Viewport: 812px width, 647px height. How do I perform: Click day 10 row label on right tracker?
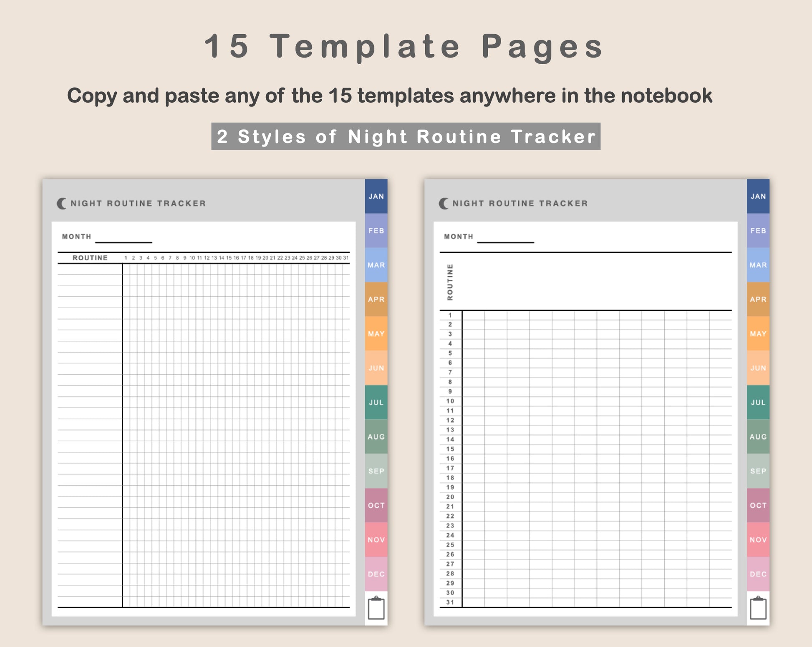pyautogui.click(x=450, y=401)
